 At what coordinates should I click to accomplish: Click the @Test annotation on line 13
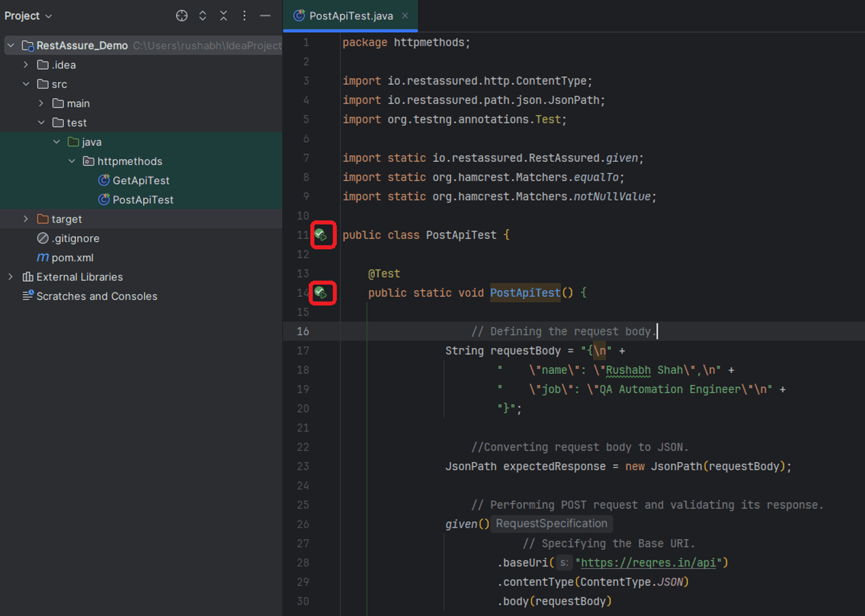384,273
